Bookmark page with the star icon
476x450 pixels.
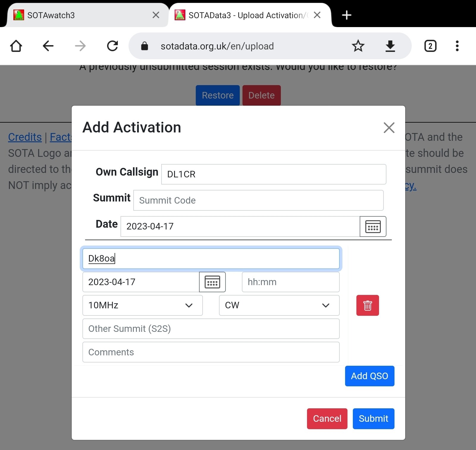358,46
